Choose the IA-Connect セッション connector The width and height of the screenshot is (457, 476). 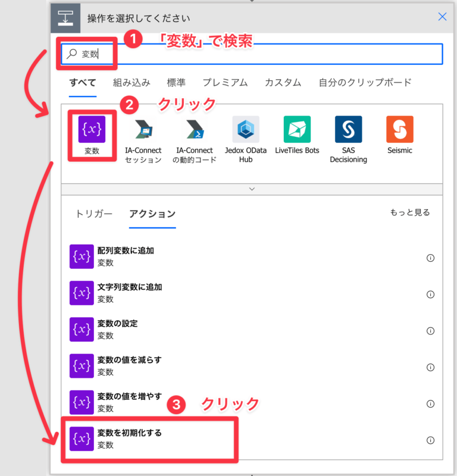click(x=143, y=130)
